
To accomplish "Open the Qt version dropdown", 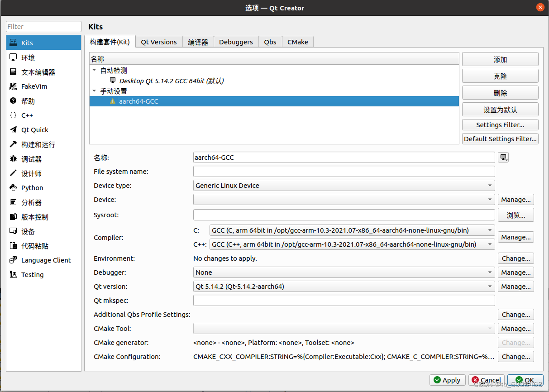I will [344, 287].
